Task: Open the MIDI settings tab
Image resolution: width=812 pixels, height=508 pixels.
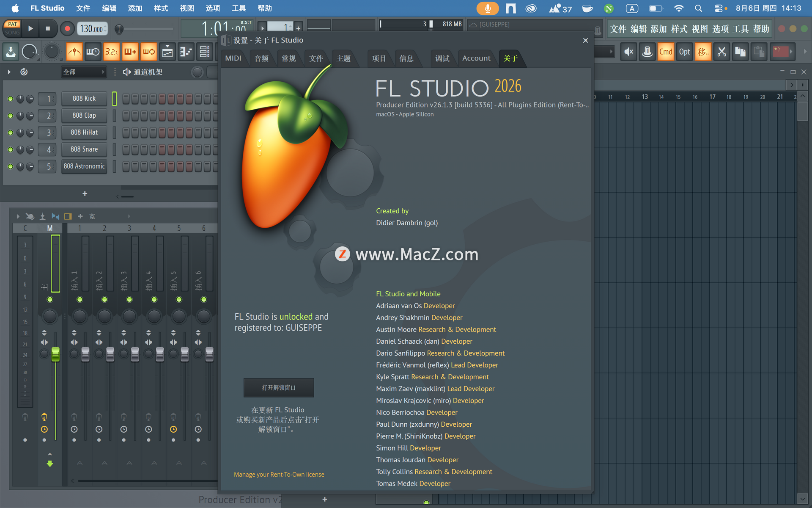Action: [x=233, y=58]
